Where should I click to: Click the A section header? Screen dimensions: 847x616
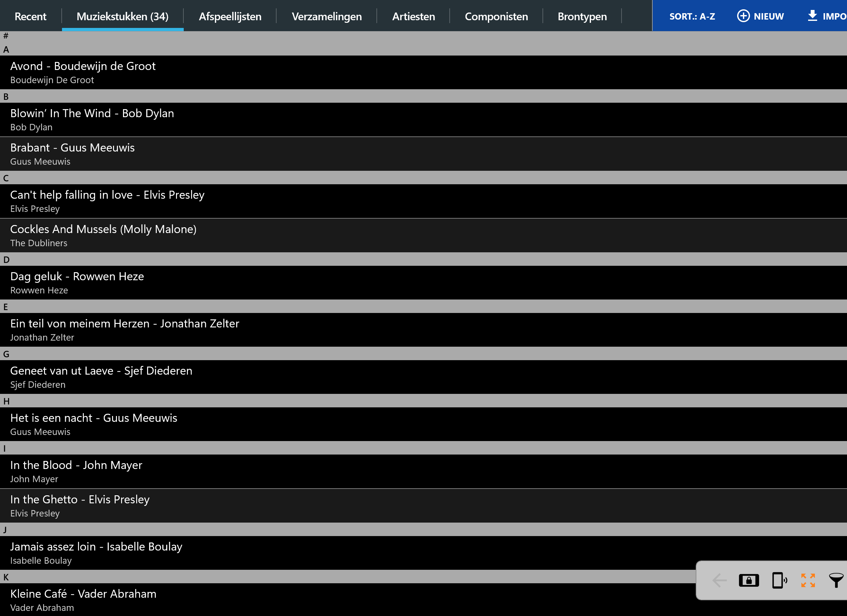423,49
